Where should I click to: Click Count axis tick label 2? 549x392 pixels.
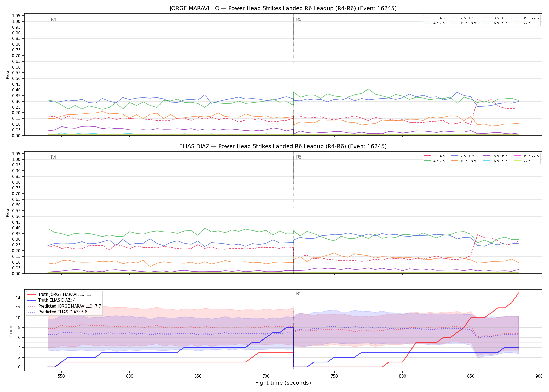tap(19, 357)
